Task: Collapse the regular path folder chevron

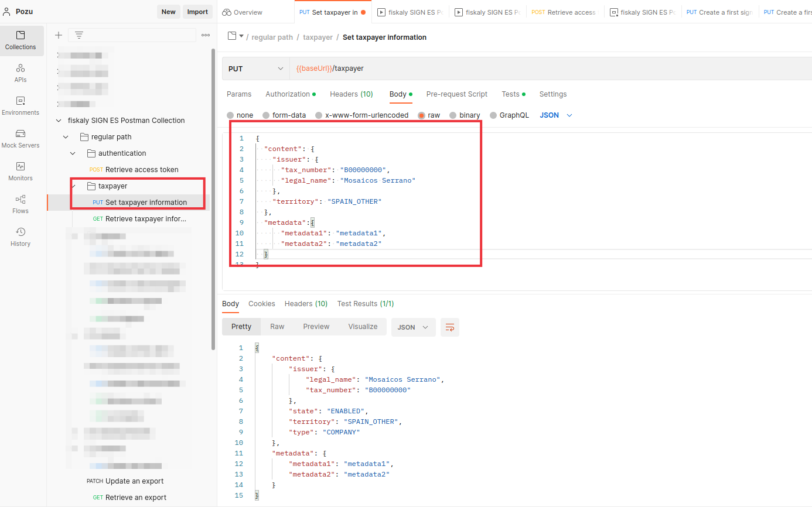Action: (x=66, y=137)
